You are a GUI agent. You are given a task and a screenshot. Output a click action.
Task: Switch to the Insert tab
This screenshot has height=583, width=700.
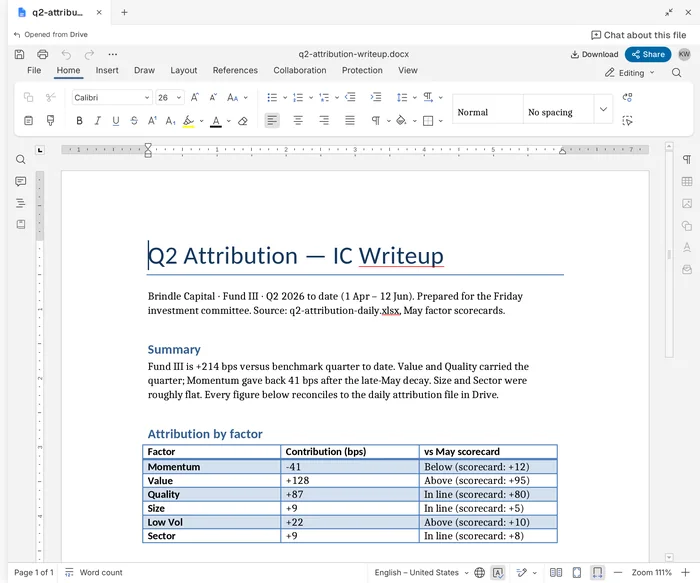coord(107,71)
